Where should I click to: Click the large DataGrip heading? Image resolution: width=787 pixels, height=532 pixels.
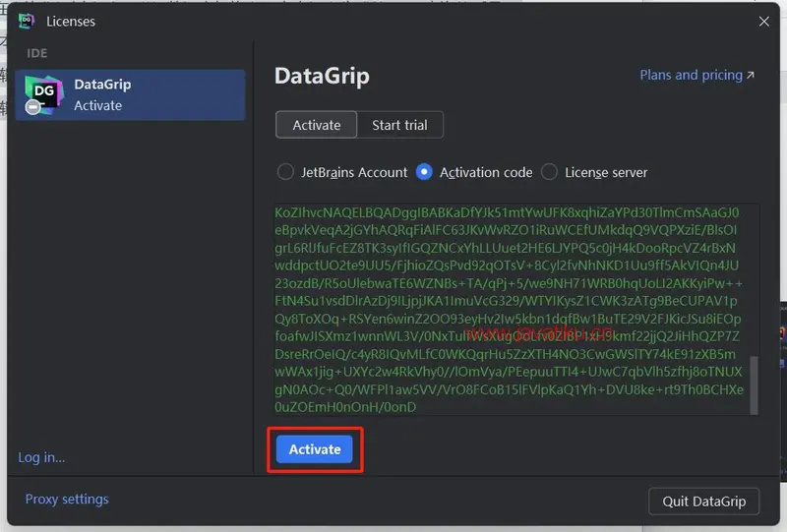[x=322, y=77]
